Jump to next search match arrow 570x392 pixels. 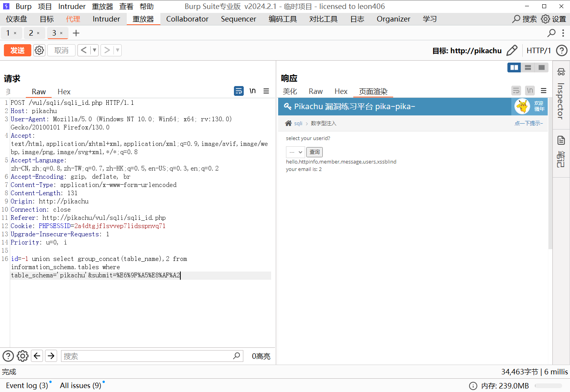[x=51, y=356]
